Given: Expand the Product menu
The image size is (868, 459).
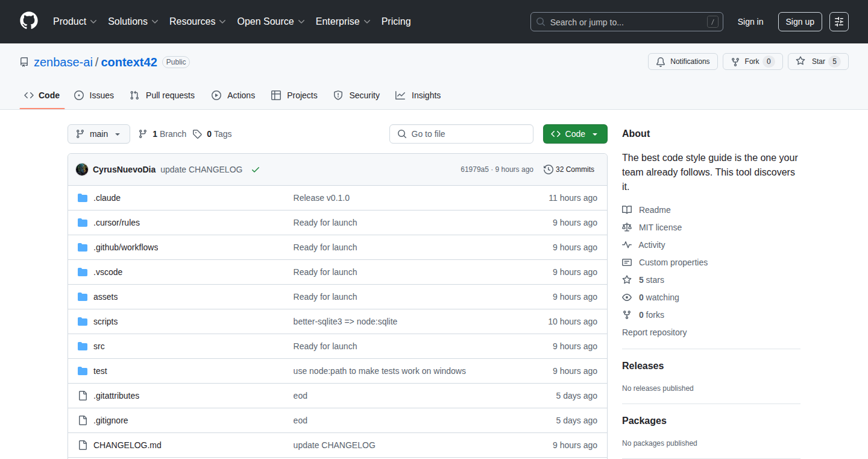Looking at the screenshot, I should click(x=75, y=21).
